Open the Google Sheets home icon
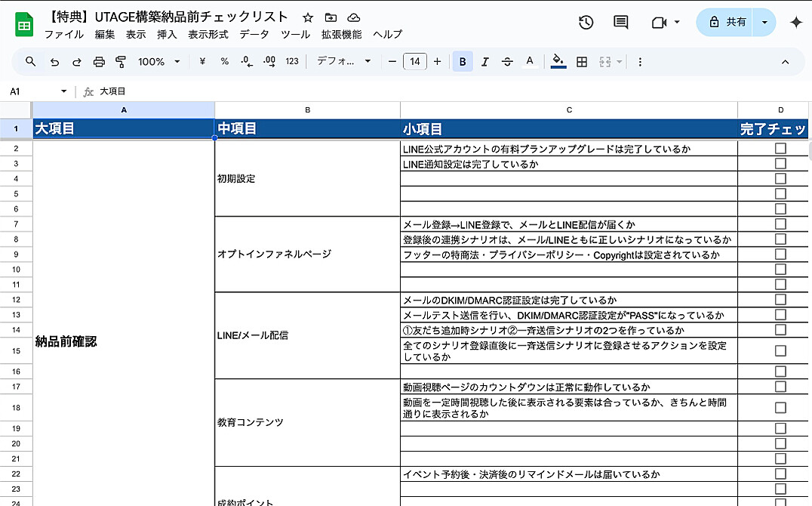Viewport: 812px width, 506px height. (x=24, y=25)
